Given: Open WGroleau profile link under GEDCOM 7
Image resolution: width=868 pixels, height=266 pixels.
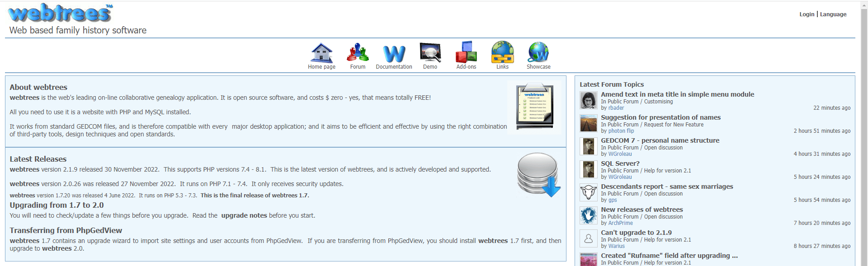Looking at the screenshot, I should pos(620,154).
